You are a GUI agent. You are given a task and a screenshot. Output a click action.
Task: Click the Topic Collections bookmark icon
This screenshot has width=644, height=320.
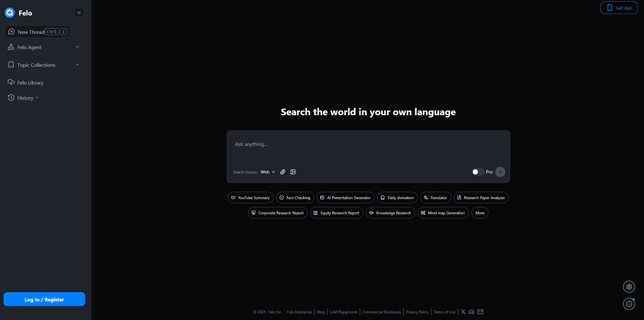click(x=11, y=65)
